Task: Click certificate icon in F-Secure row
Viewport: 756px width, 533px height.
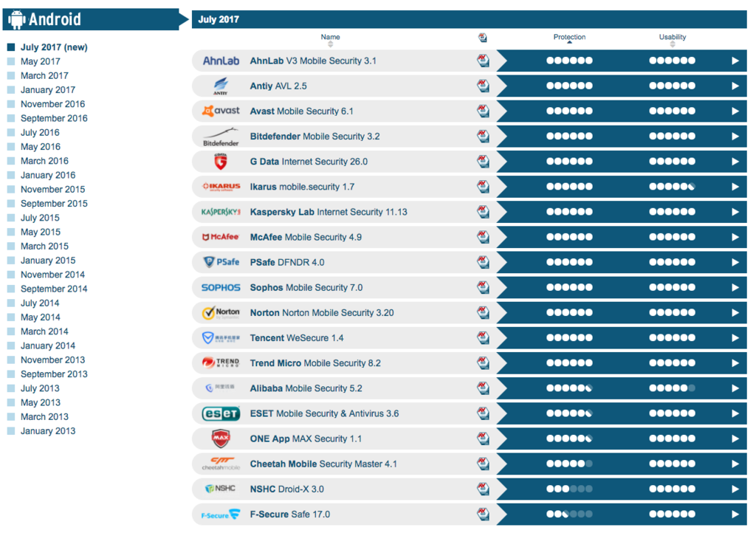Action: pyautogui.click(x=483, y=515)
